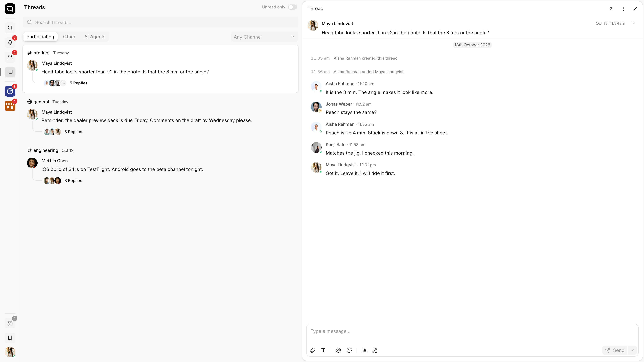The width and height of the screenshot is (644, 362).
Task: Click the rightmost icon in the composer toolbar
Action: coord(375,350)
